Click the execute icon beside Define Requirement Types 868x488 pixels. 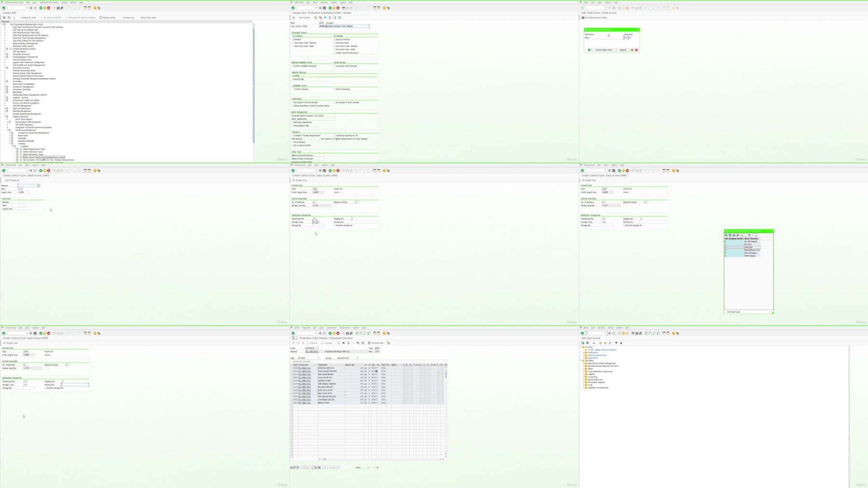(21, 149)
